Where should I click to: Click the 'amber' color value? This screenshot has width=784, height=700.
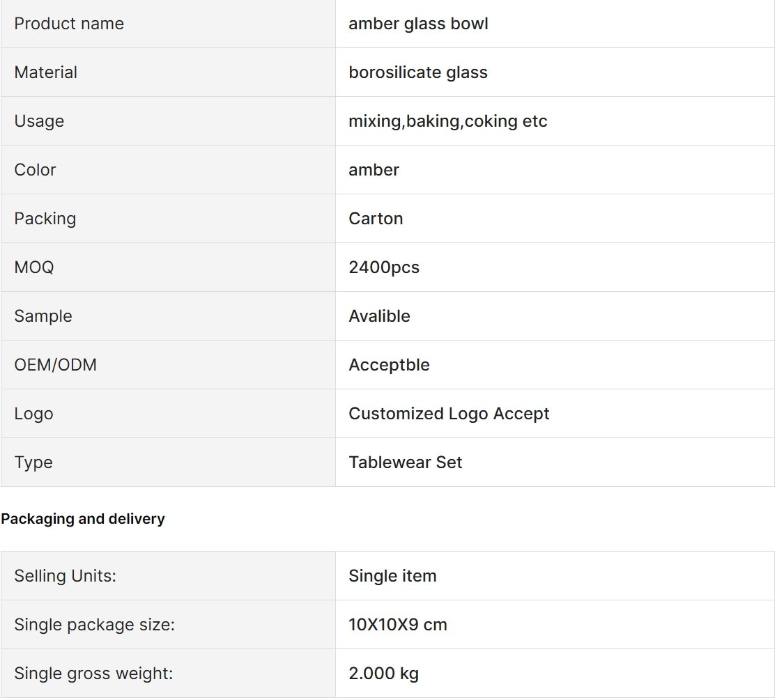(374, 170)
